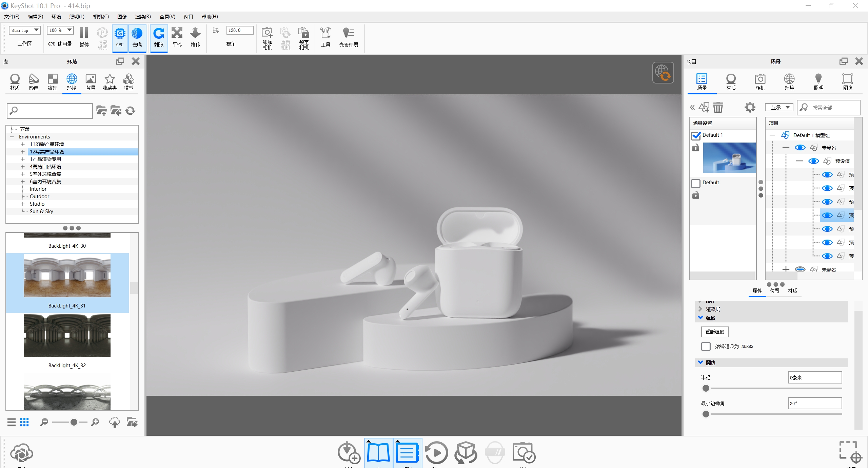The height and width of the screenshot is (468, 868).
Task: Open library Colors (颜色) icon
Action: coord(34,79)
